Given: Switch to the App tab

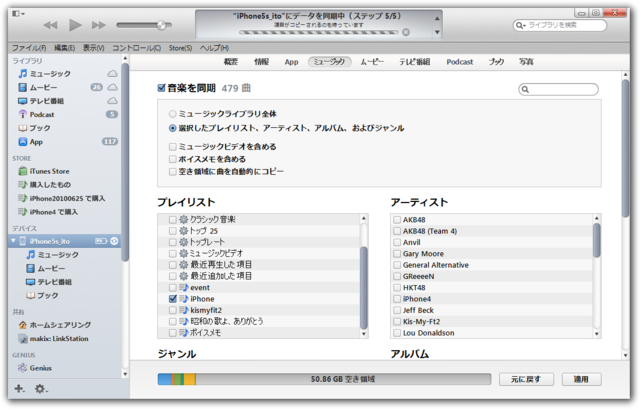Looking at the screenshot, I should 291,62.
